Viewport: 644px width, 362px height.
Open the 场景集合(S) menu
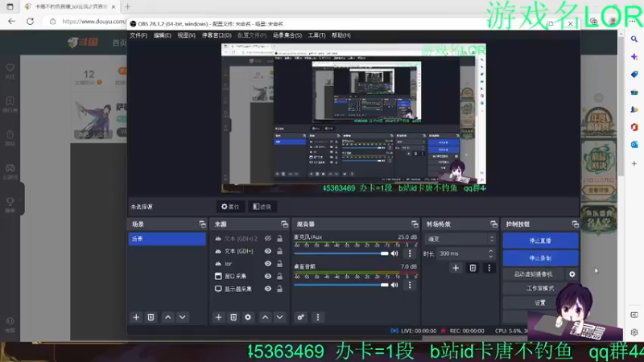287,35
